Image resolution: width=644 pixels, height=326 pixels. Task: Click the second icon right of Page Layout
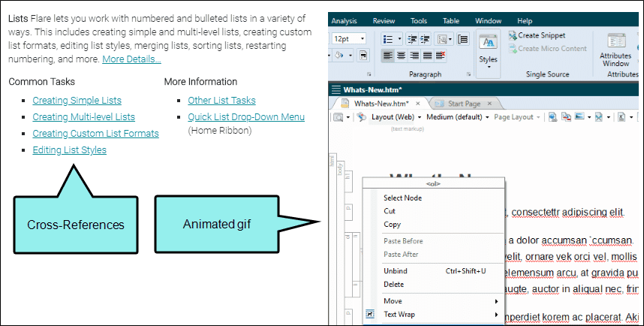[x=567, y=117]
